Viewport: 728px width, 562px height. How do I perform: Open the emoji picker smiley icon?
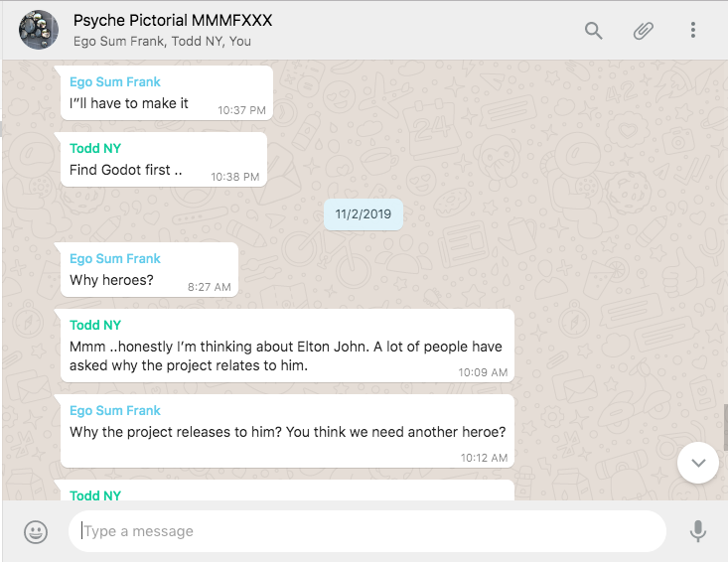[x=36, y=532]
